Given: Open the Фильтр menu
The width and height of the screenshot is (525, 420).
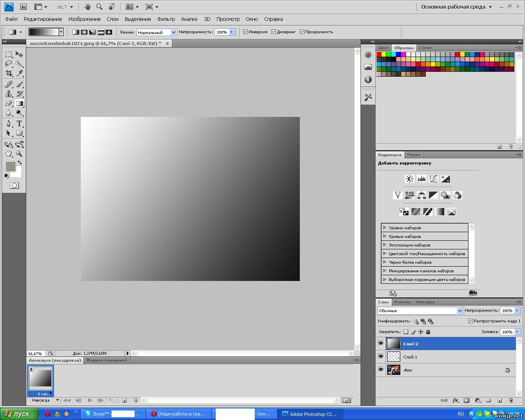Looking at the screenshot, I should click(166, 19).
